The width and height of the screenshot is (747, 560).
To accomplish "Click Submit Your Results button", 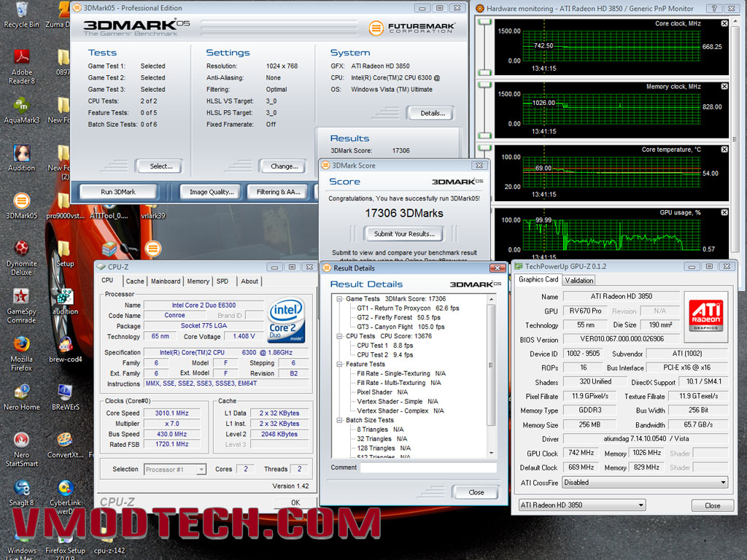I will [x=404, y=234].
